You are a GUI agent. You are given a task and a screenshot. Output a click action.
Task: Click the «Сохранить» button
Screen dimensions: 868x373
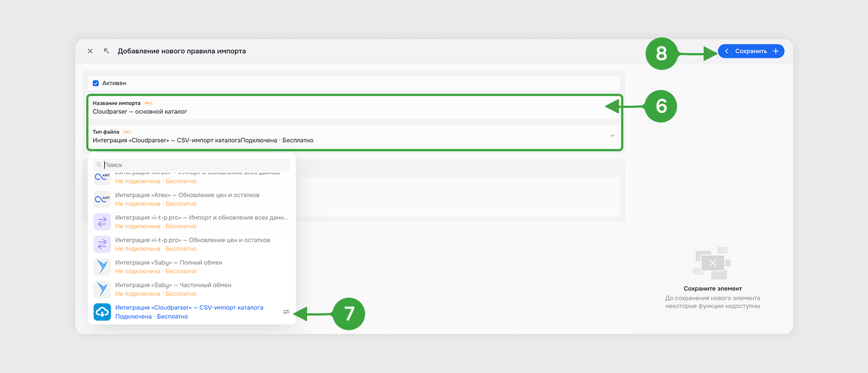pos(751,51)
